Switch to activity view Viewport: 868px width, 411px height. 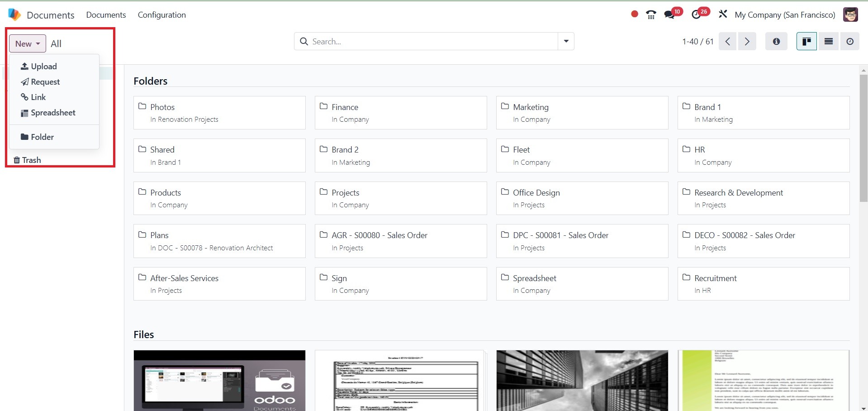tap(850, 42)
